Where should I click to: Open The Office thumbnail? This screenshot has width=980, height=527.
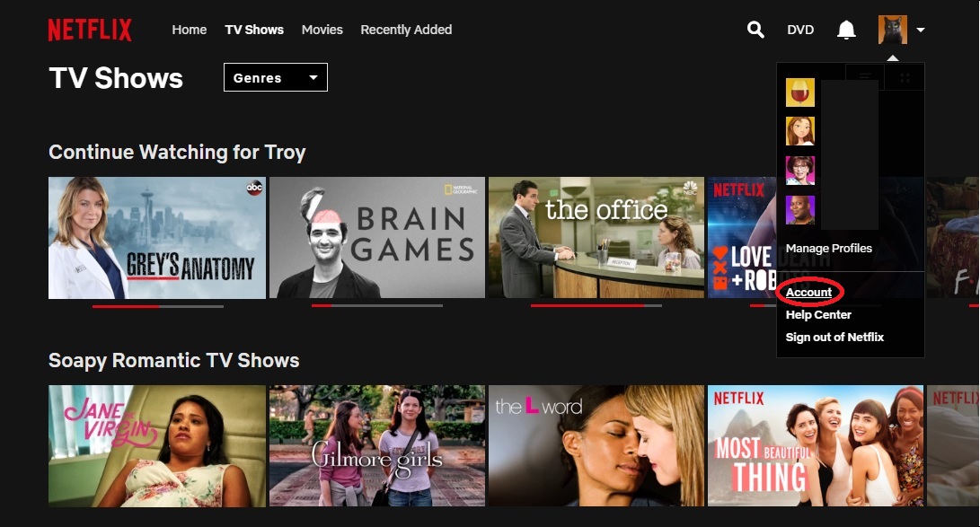[596, 238]
